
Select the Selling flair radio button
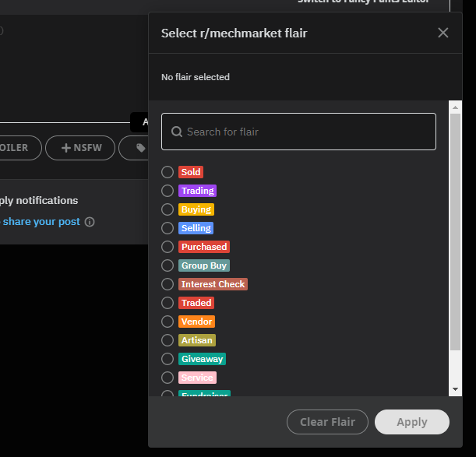(x=167, y=228)
